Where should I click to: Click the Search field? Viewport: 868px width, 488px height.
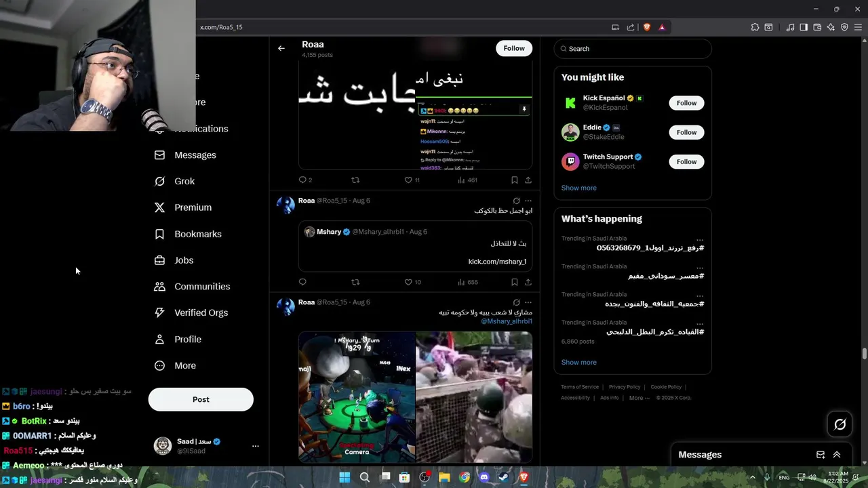coord(633,49)
